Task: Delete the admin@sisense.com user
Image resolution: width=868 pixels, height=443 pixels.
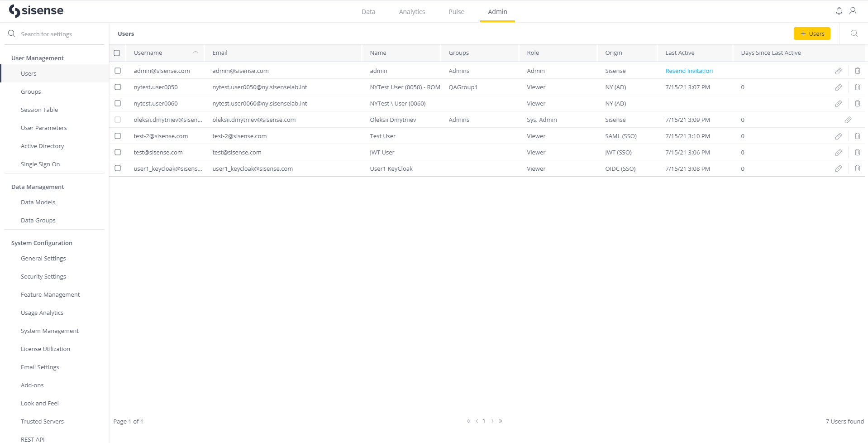Action: pyautogui.click(x=858, y=71)
